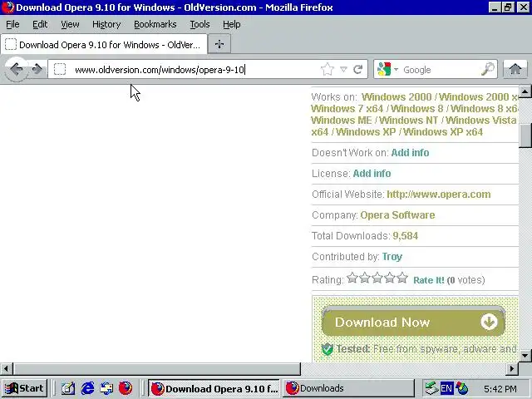Click the Windows NT link

tap(408, 120)
